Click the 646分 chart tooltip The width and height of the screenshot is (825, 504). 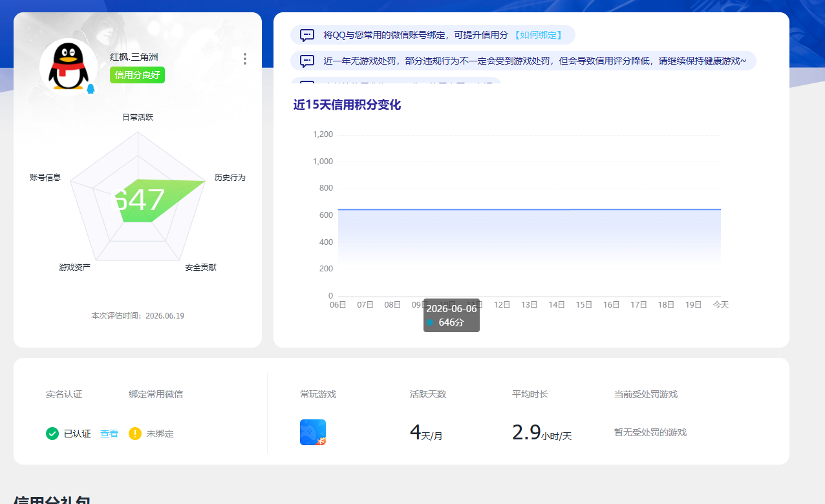coord(451,315)
